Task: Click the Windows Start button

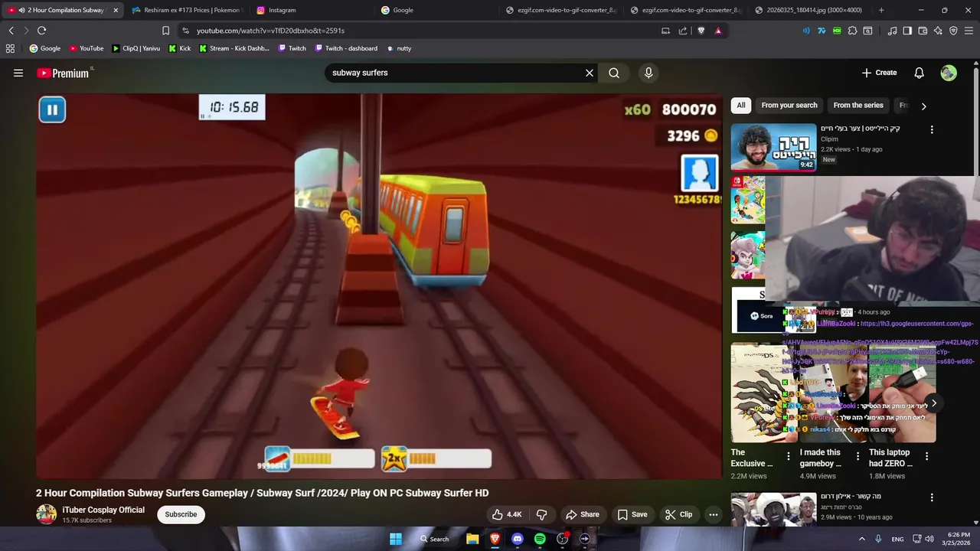Action: [x=396, y=539]
